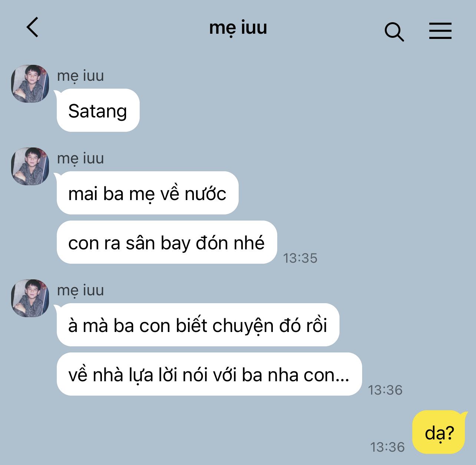Select "về nhà lựa lời nói với ba" bubble

pyautogui.click(x=209, y=374)
